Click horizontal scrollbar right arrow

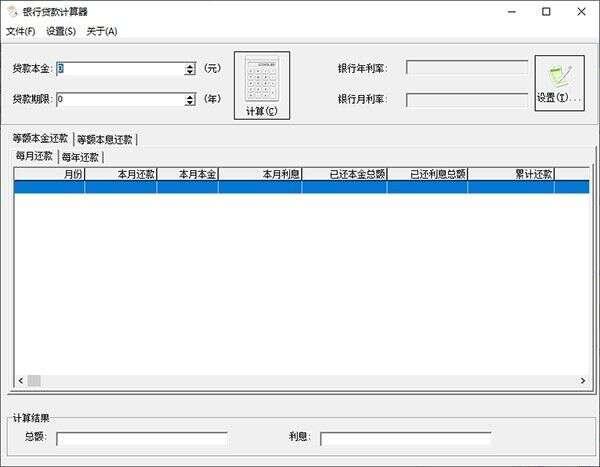[583, 380]
